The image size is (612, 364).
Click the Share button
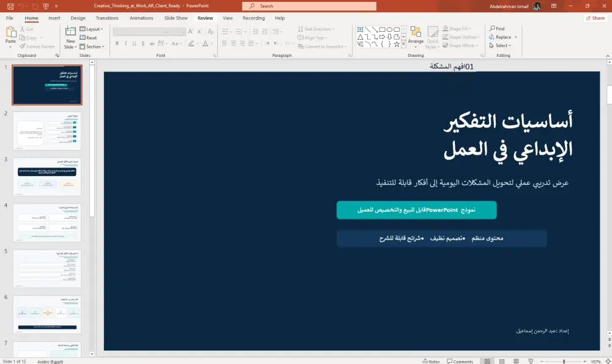[x=595, y=18]
